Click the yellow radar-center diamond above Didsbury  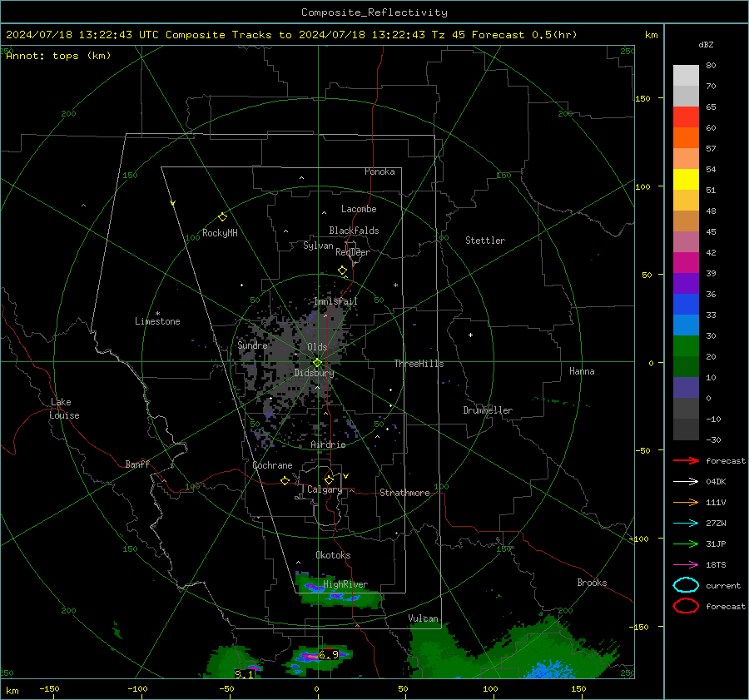pos(317,363)
